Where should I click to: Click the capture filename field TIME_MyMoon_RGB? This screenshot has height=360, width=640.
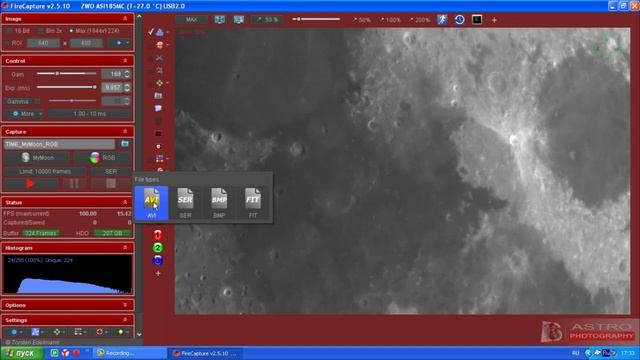(x=60, y=144)
